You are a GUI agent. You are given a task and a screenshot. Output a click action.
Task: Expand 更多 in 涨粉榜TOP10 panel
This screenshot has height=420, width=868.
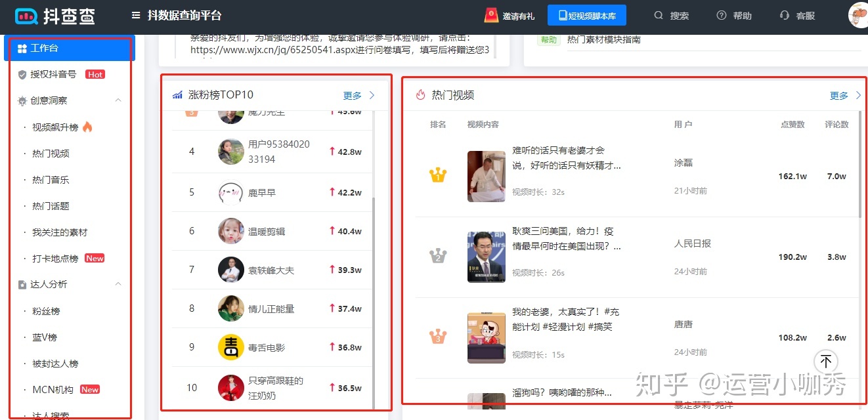pyautogui.click(x=358, y=95)
